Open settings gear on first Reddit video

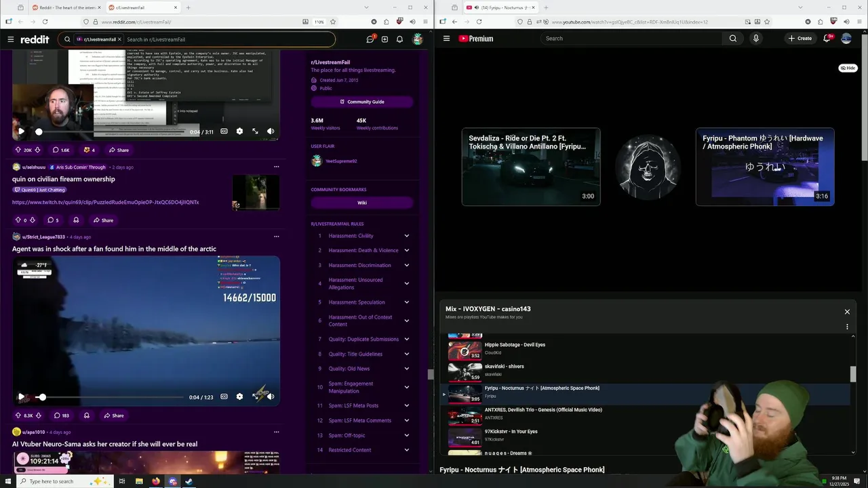tap(239, 131)
